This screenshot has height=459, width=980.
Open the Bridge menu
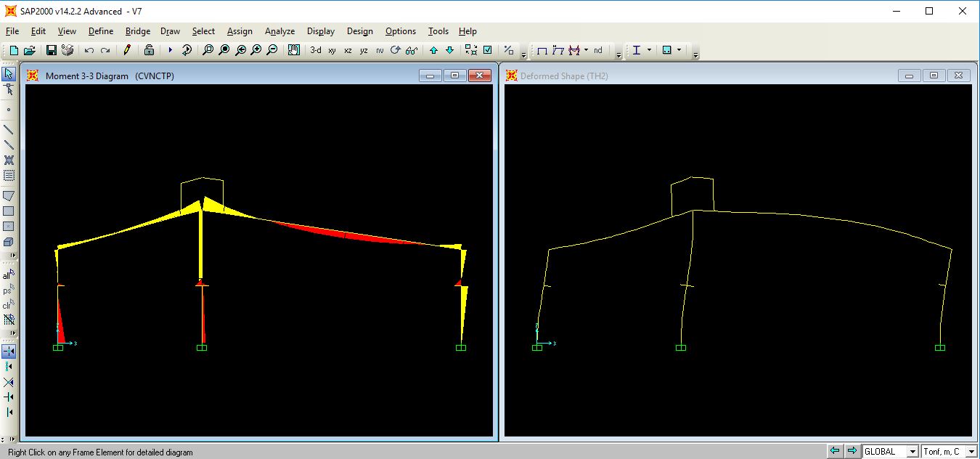(138, 31)
